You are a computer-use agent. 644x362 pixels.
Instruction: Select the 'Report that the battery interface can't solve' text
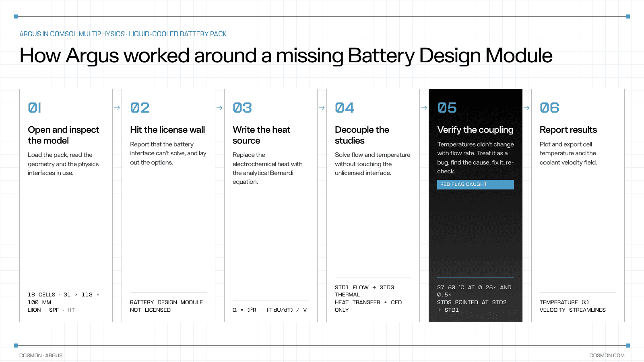[168, 153]
